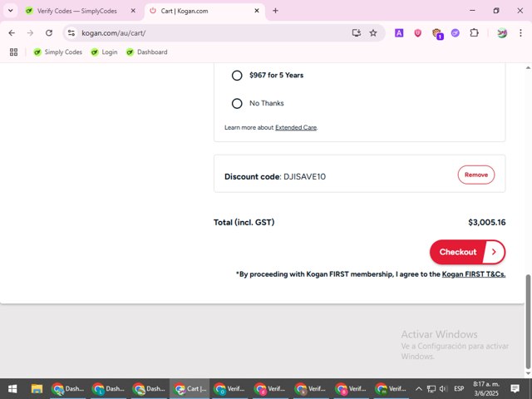Click the scrollbar up arrow
The height and width of the screenshot is (399, 532).
point(528,68)
